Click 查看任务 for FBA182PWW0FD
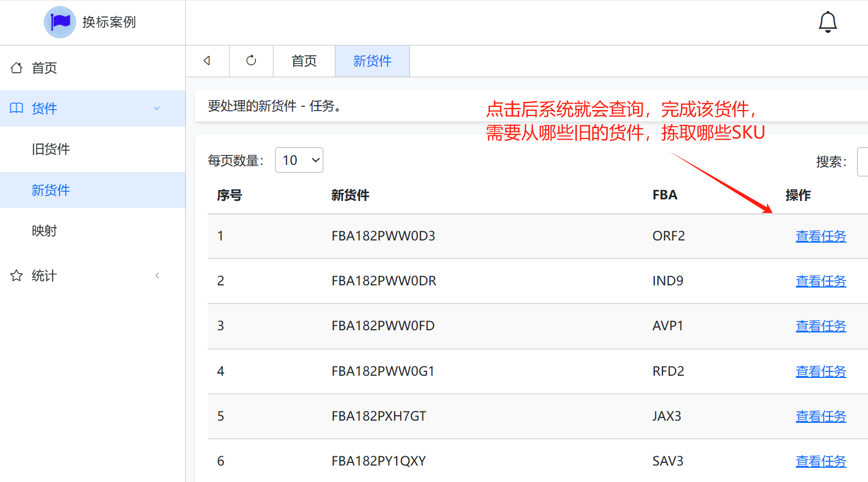Image resolution: width=868 pixels, height=482 pixels. point(821,326)
